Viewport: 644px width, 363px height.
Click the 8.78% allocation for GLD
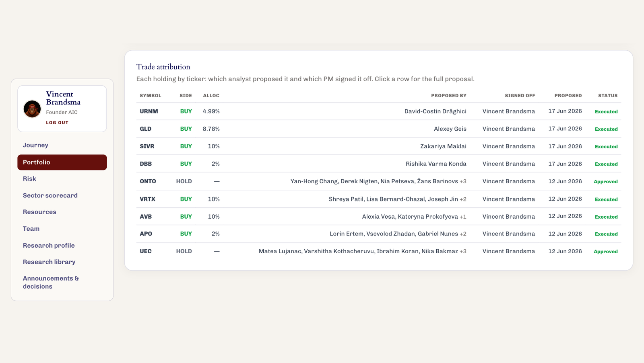click(211, 129)
